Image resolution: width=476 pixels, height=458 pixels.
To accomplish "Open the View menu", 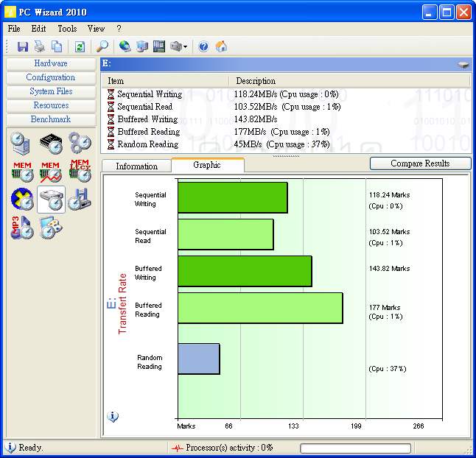I will pos(97,29).
